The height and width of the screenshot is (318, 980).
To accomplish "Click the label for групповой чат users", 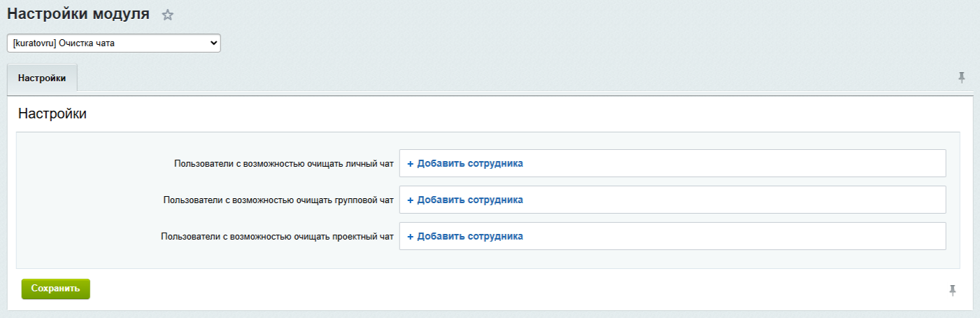I will pos(278,200).
